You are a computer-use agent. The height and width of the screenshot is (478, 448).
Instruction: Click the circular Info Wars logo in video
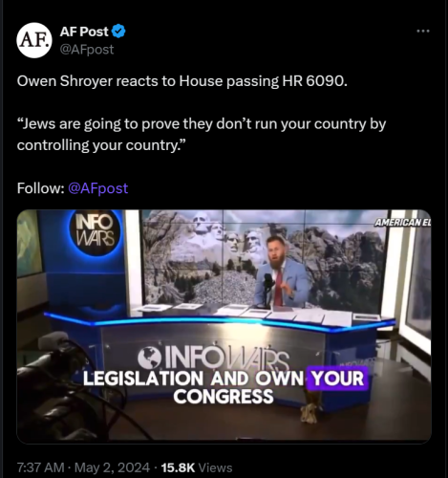96,230
